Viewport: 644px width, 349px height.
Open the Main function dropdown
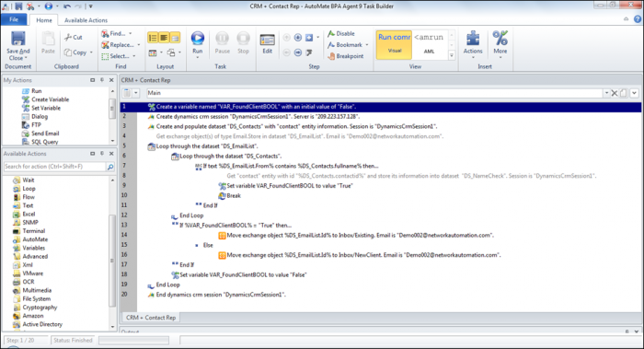606,93
